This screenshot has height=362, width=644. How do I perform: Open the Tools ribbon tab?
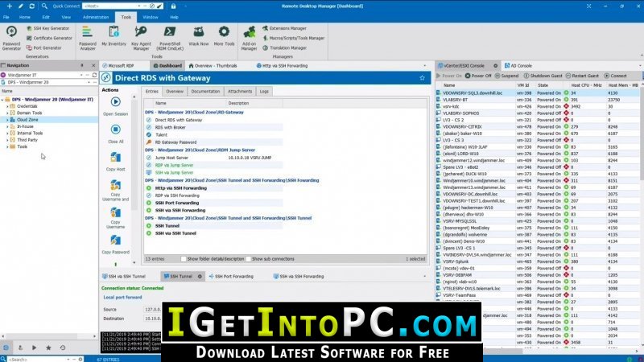pyautogui.click(x=126, y=17)
